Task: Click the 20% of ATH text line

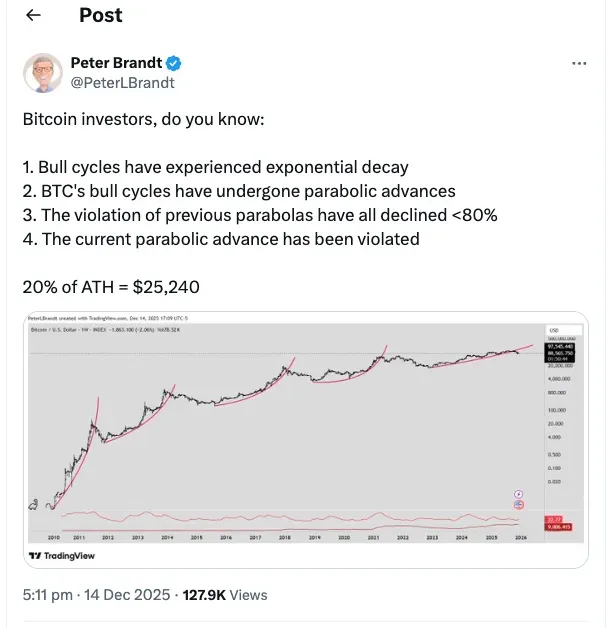Action: coord(111,287)
